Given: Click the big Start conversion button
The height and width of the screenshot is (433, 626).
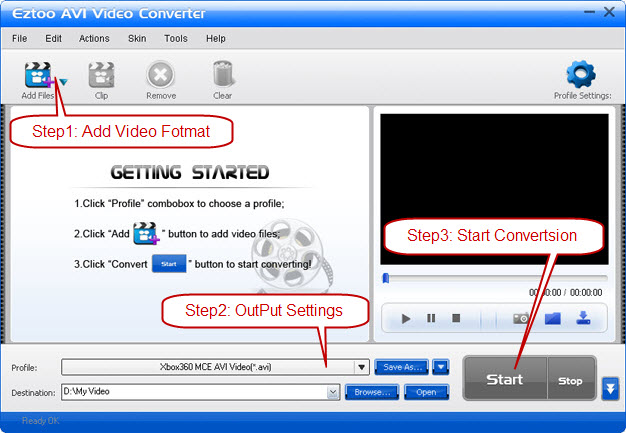Looking at the screenshot, I should (x=505, y=379).
